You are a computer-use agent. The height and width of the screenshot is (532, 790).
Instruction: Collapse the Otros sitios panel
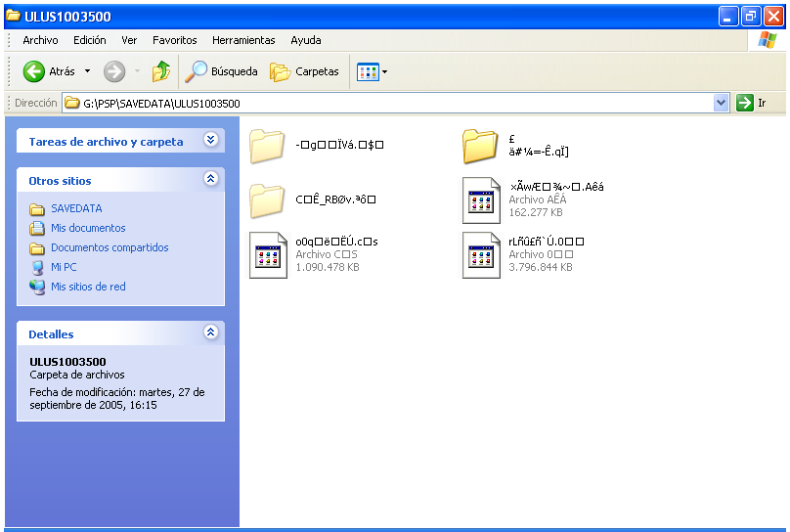coord(210,180)
